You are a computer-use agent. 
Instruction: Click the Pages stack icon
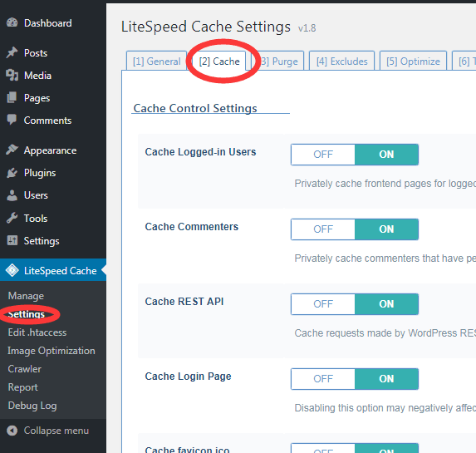[x=12, y=97]
